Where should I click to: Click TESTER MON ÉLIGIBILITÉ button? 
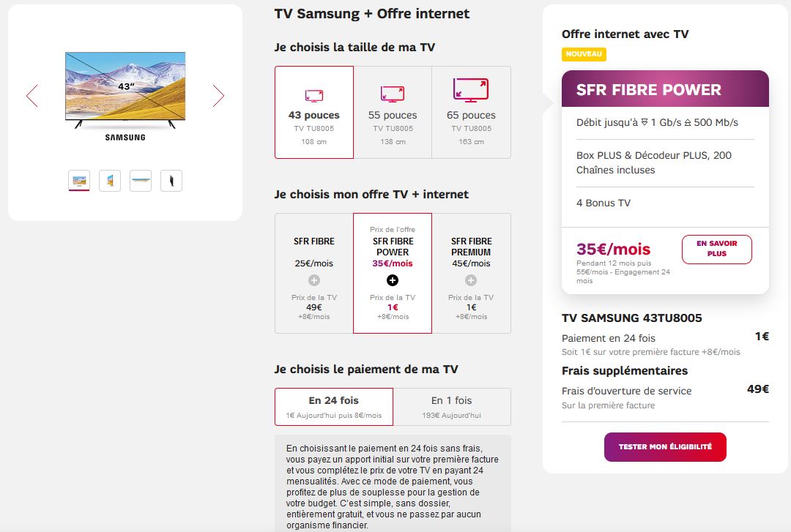click(x=665, y=447)
